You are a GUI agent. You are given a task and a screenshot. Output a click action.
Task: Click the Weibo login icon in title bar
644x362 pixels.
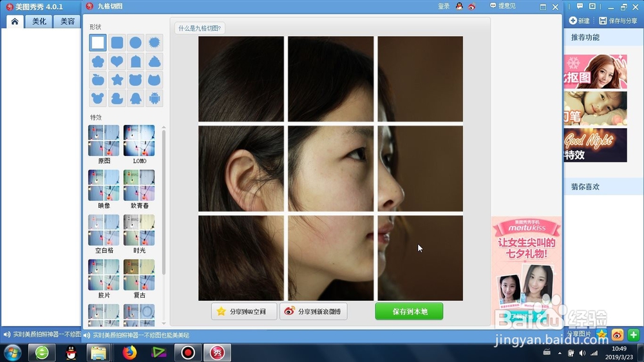click(x=472, y=6)
